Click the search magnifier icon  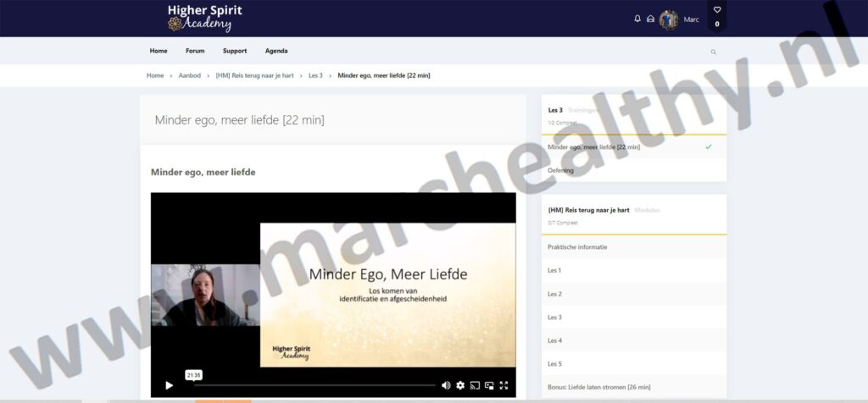click(713, 52)
